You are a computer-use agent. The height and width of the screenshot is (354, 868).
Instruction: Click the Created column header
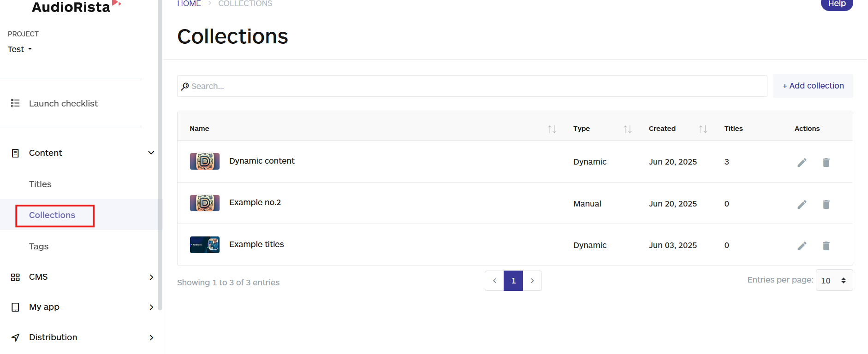[x=662, y=129]
